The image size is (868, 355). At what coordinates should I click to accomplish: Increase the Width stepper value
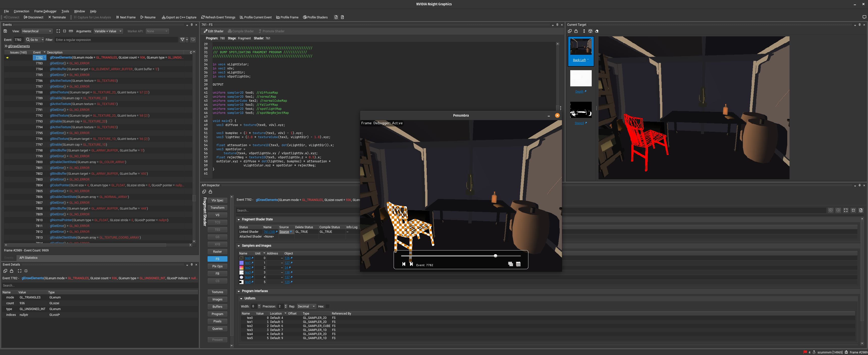(259, 306)
